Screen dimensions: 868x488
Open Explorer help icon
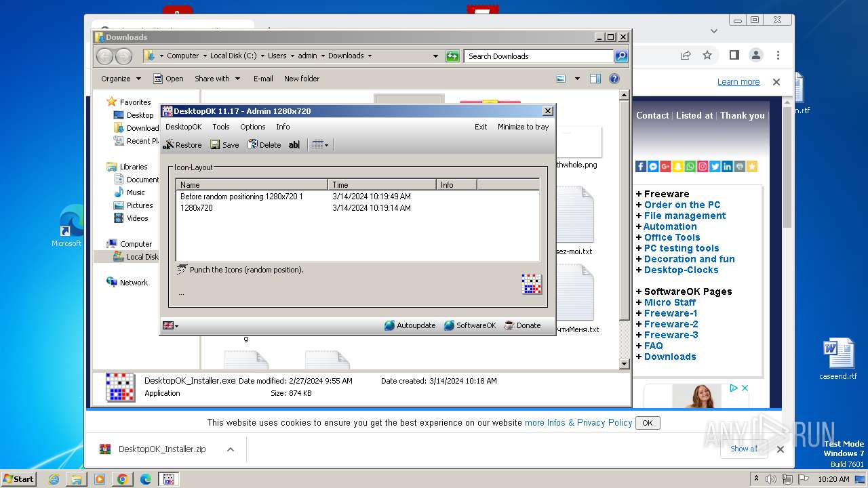(x=614, y=79)
